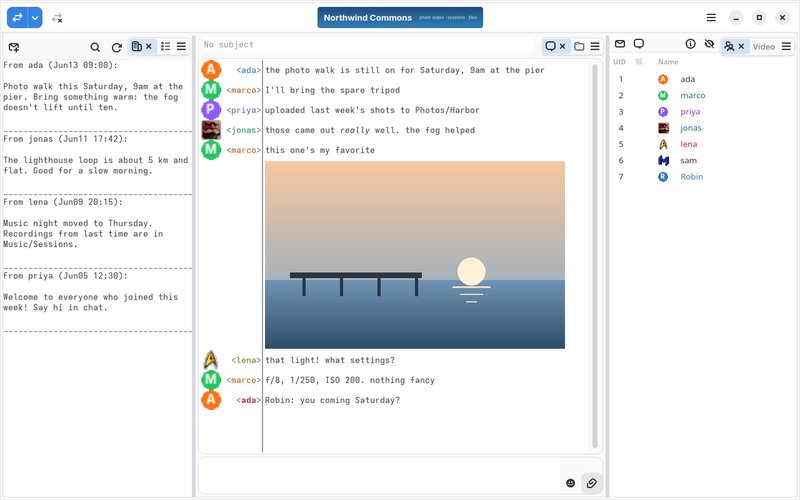Viewport: 800px width, 500px height.
Task: Open the main application hamburger menu
Action: (x=711, y=18)
